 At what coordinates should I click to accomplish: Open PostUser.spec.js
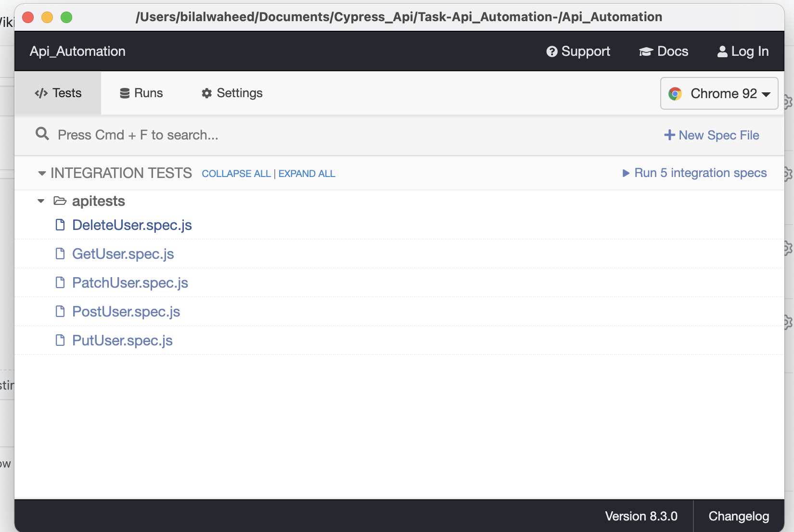126,312
